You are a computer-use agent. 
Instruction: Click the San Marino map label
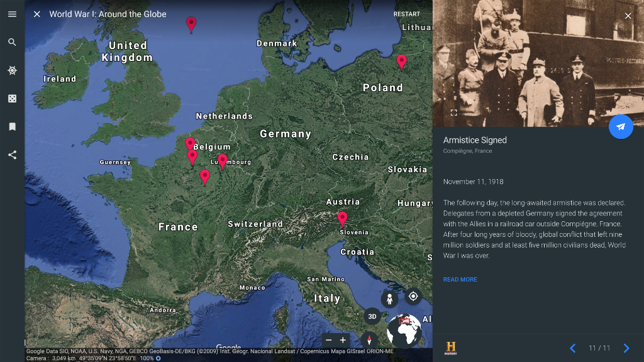(x=326, y=279)
